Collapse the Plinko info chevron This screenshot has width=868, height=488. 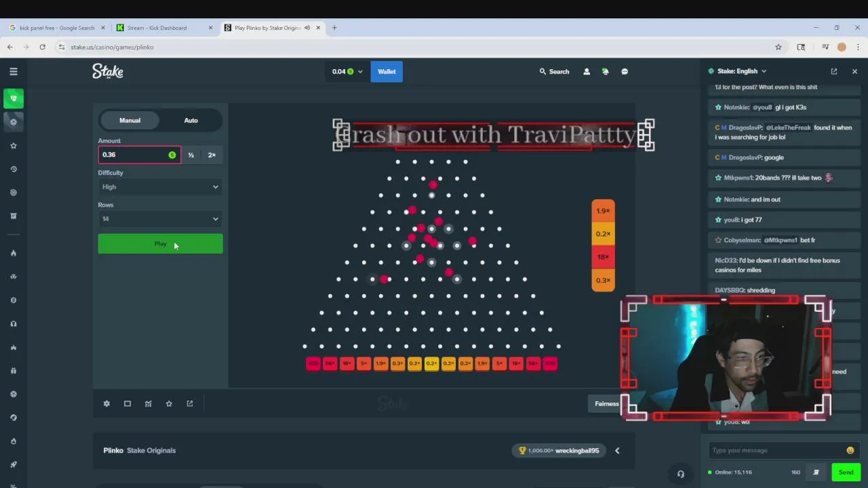[x=617, y=450]
